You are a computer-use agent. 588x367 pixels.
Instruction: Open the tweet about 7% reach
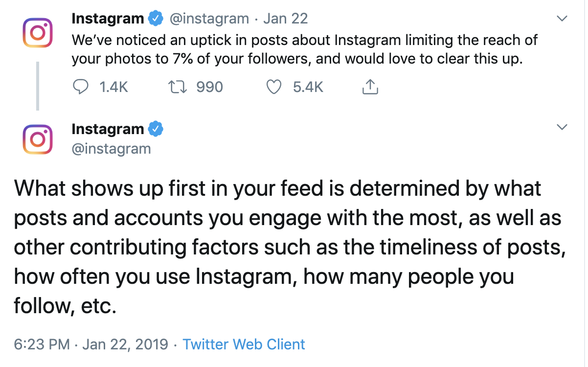[x=303, y=49]
